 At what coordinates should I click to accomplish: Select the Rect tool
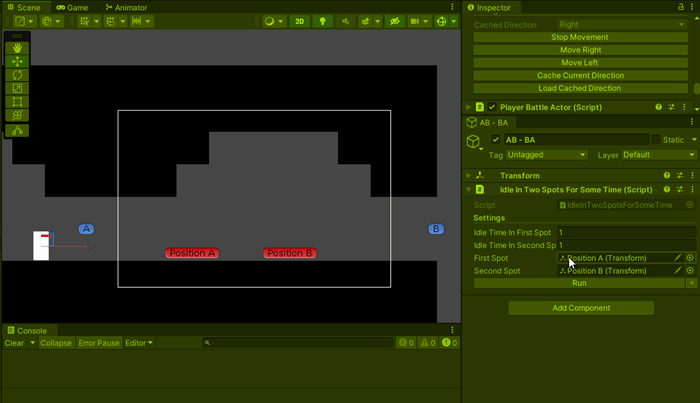pyautogui.click(x=17, y=102)
